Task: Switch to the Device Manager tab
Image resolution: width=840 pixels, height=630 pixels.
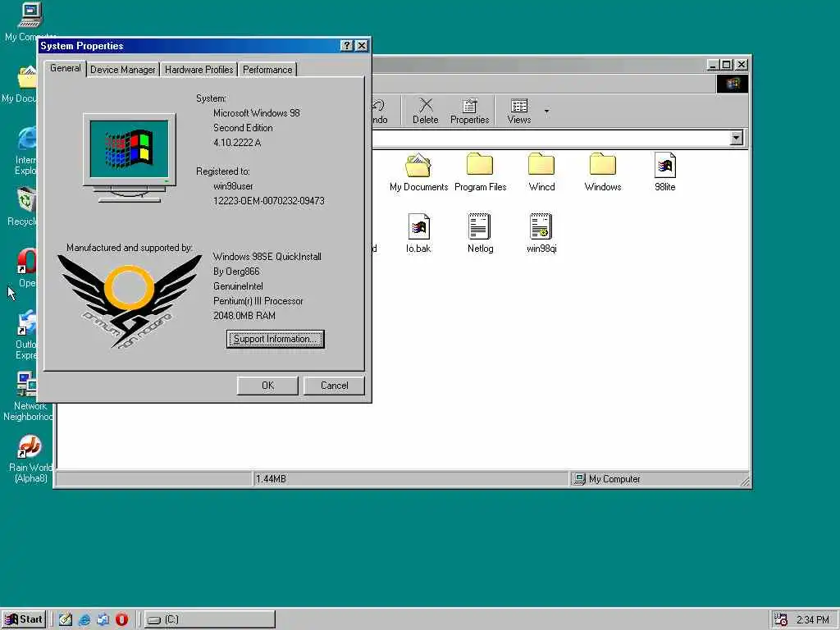Action: click(123, 70)
